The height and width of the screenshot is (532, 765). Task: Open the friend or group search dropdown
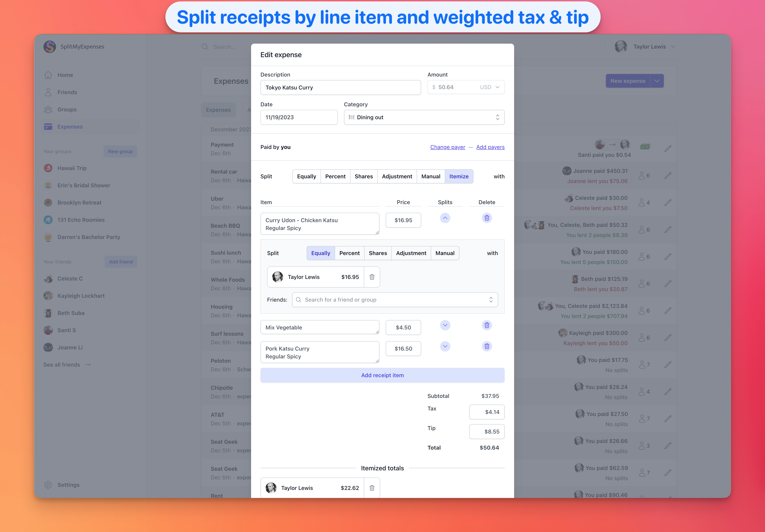[395, 300]
